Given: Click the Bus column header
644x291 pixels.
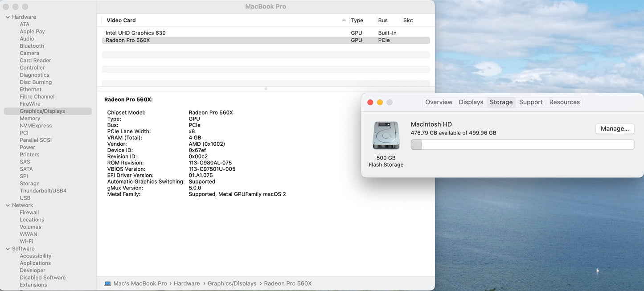Looking at the screenshot, I should point(383,20).
